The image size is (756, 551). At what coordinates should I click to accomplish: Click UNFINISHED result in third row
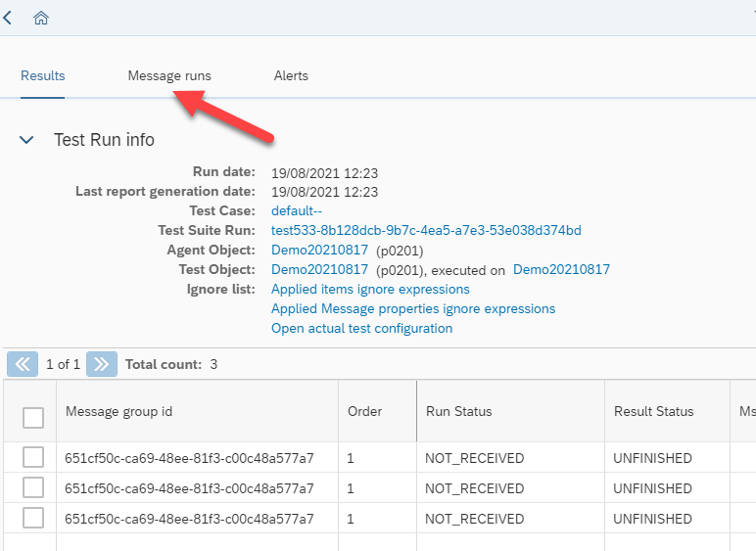pos(652,519)
